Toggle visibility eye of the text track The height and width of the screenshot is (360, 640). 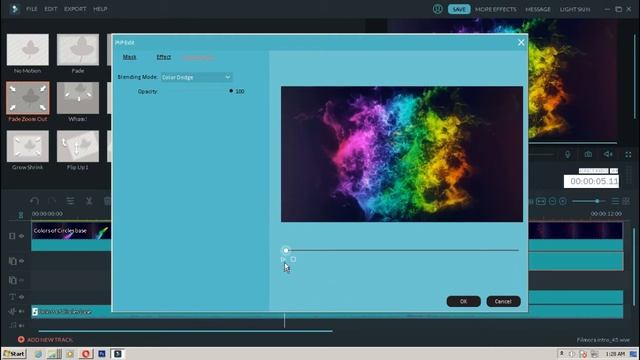pos(22,297)
